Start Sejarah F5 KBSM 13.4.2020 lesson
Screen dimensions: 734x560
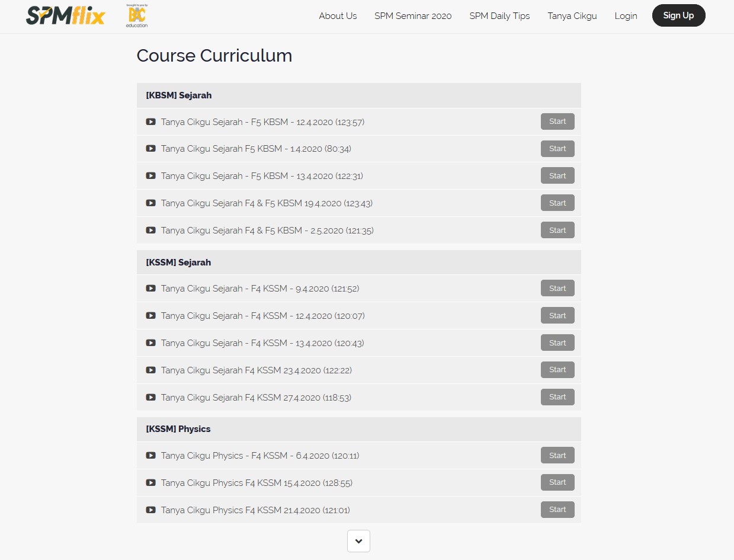point(557,176)
